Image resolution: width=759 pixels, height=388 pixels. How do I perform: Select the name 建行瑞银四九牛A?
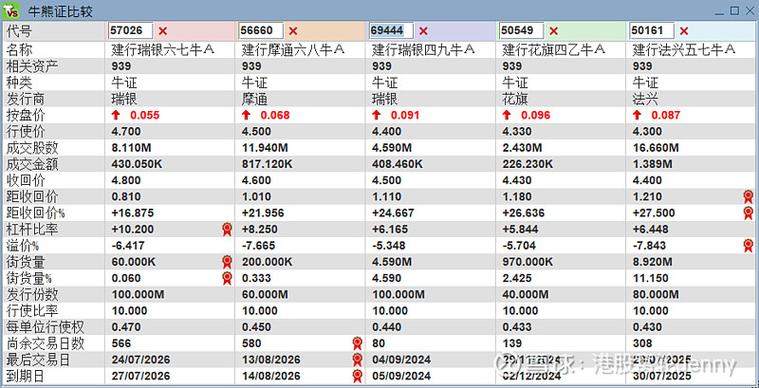[x=424, y=49]
